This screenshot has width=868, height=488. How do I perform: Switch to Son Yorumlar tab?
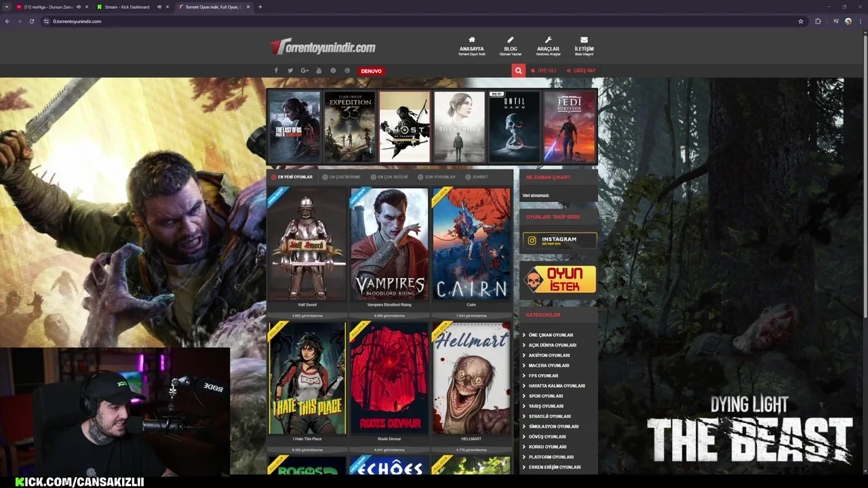click(437, 177)
